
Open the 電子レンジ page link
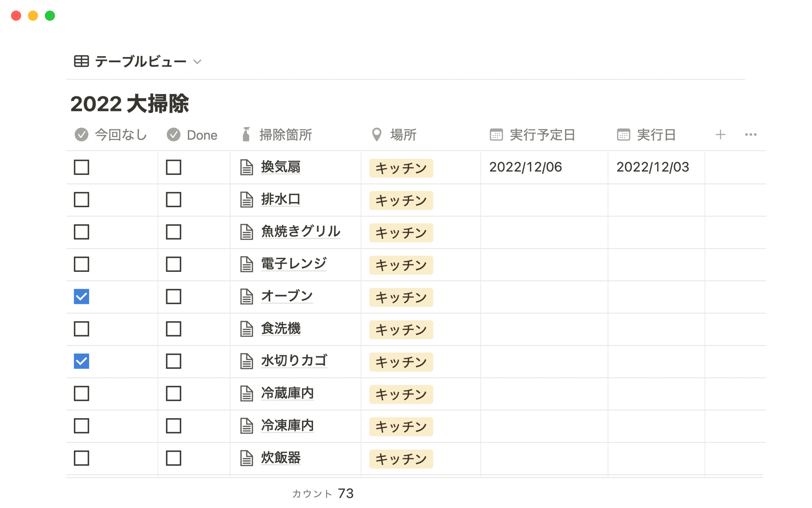tap(294, 264)
